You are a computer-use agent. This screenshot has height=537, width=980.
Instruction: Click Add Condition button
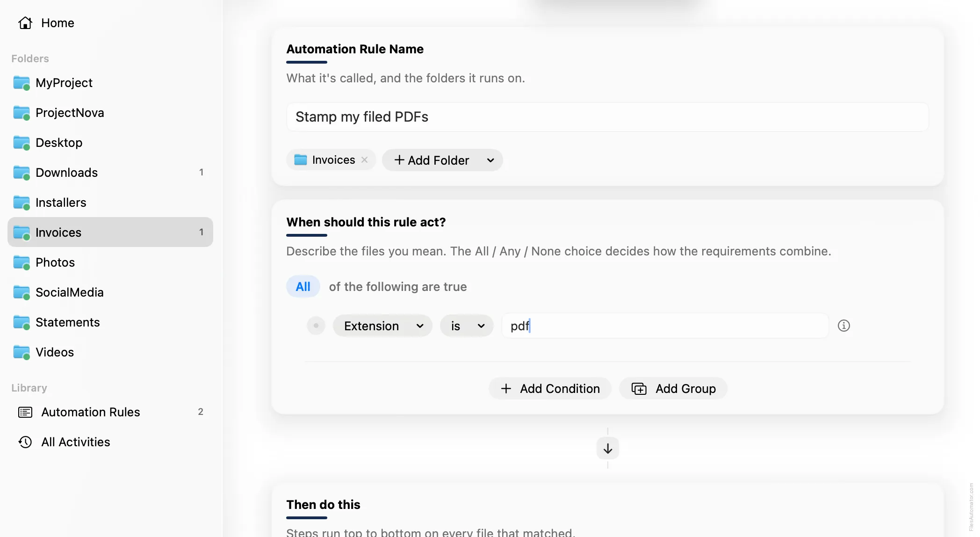point(550,388)
